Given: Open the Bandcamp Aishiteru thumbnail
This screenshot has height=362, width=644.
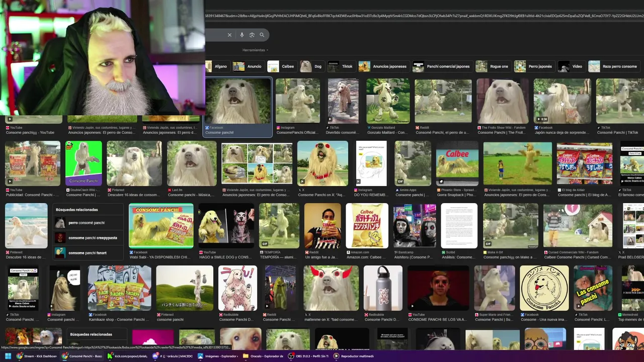Looking at the screenshot, I should click(415, 226).
